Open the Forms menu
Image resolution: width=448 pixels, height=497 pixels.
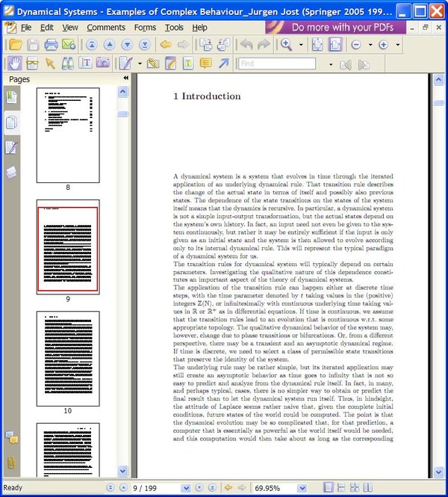[145, 28]
